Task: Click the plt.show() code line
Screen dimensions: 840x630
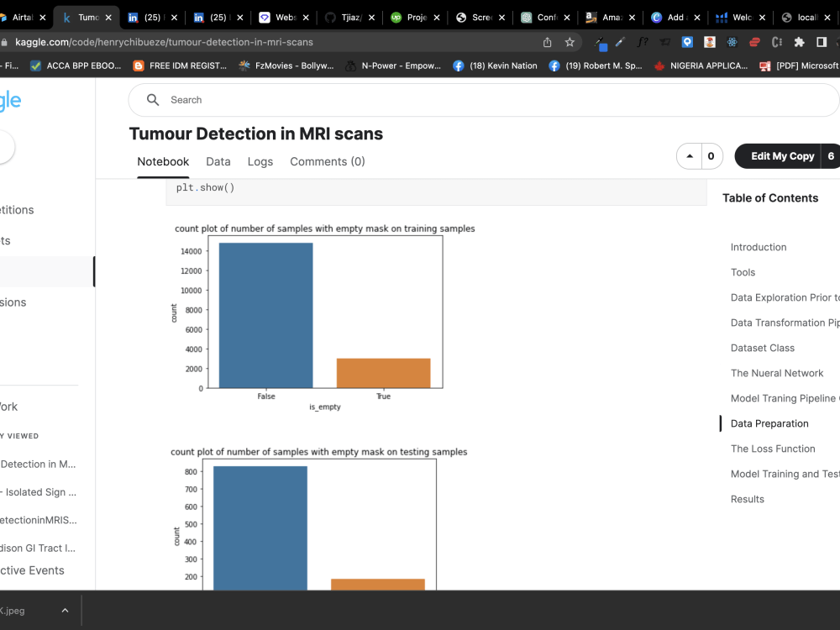Action: [x=205, y=187]
